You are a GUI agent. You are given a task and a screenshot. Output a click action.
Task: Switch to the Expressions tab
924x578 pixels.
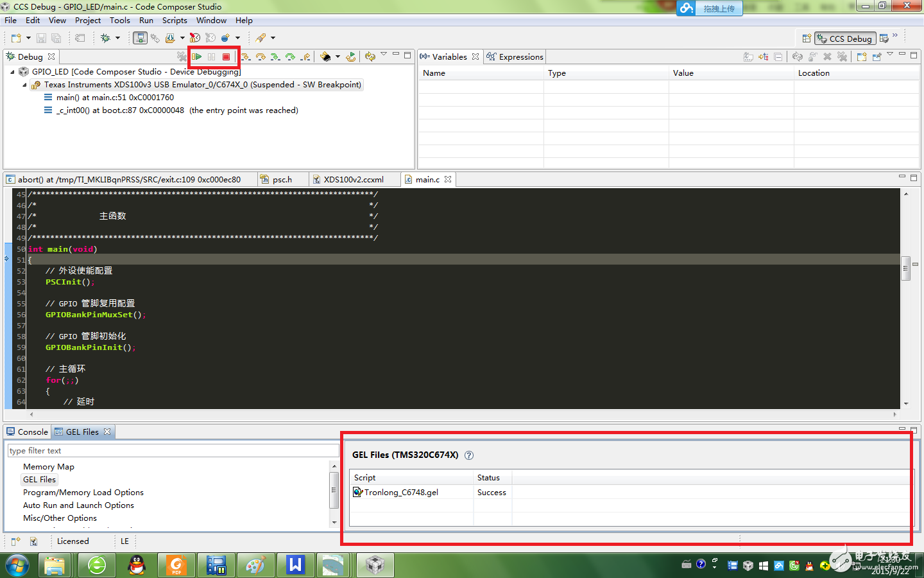[x=515, y=57]
